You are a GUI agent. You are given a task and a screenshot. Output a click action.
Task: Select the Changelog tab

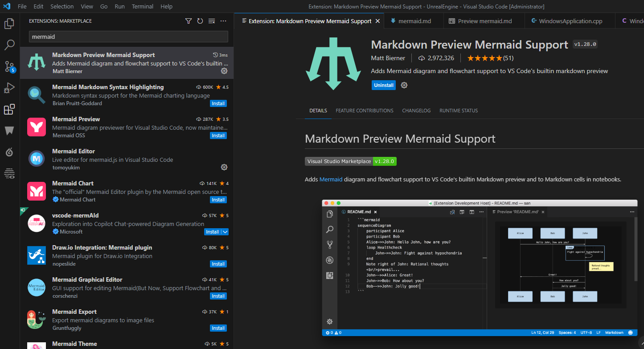[x=416, y=111]
